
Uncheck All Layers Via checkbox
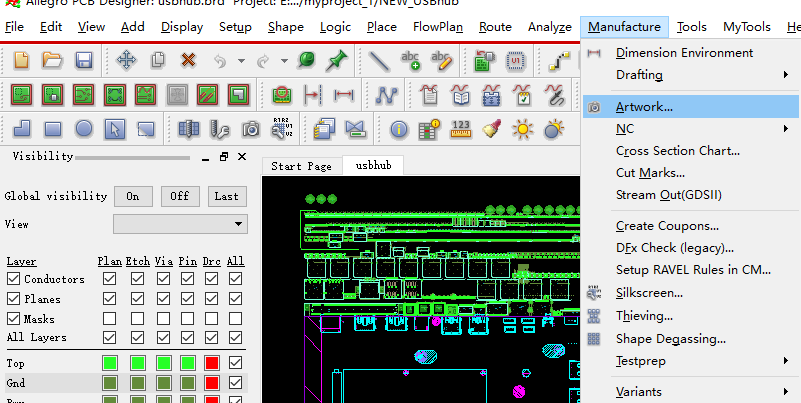click(x=163, y=338)
